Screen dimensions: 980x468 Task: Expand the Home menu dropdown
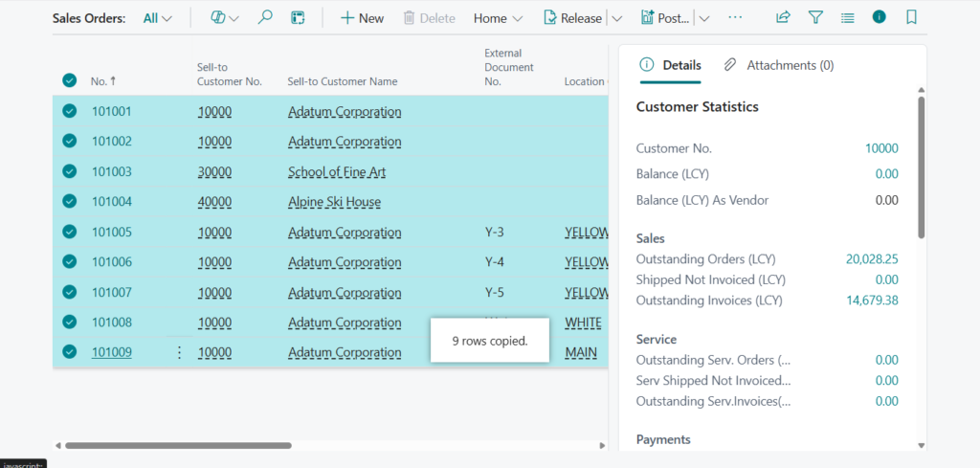(x=499, y=18)
